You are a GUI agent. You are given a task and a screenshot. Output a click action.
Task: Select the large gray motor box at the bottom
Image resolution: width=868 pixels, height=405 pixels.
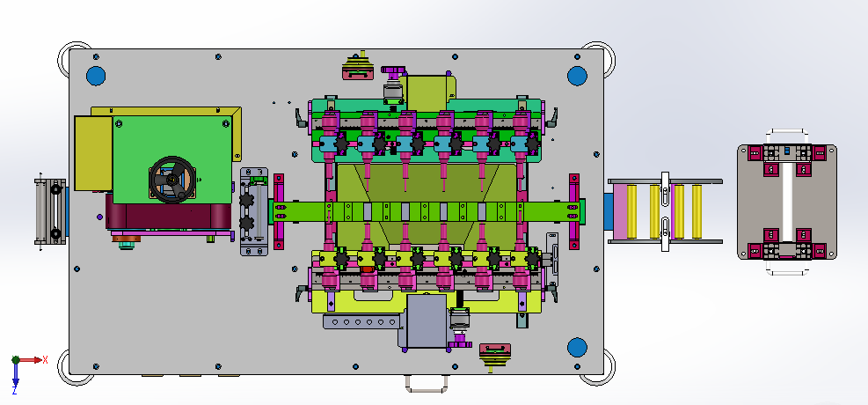pyautogui.click(x=427, y=320)
